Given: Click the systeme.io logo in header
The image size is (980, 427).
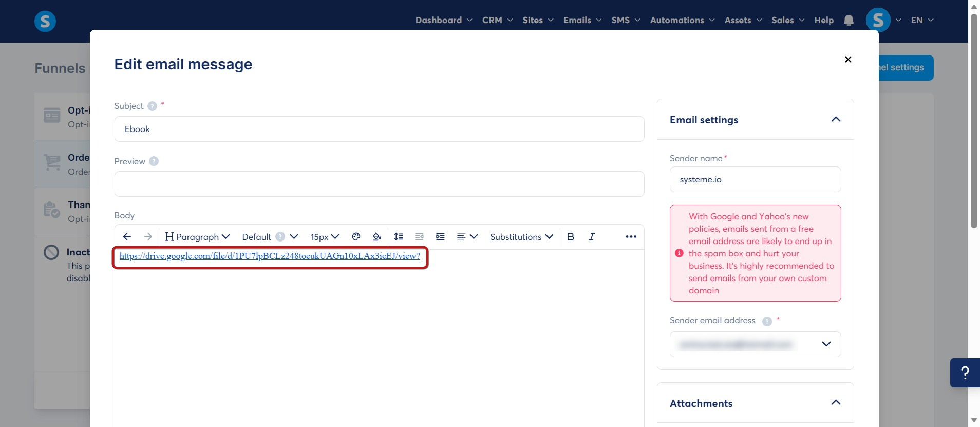Looking at the screenshot, I should point(45,21).
